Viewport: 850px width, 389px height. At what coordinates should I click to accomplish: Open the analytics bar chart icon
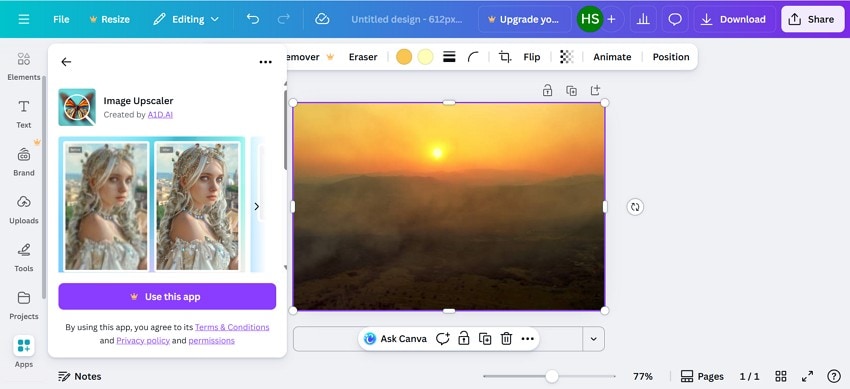click(x=643, y=19)
